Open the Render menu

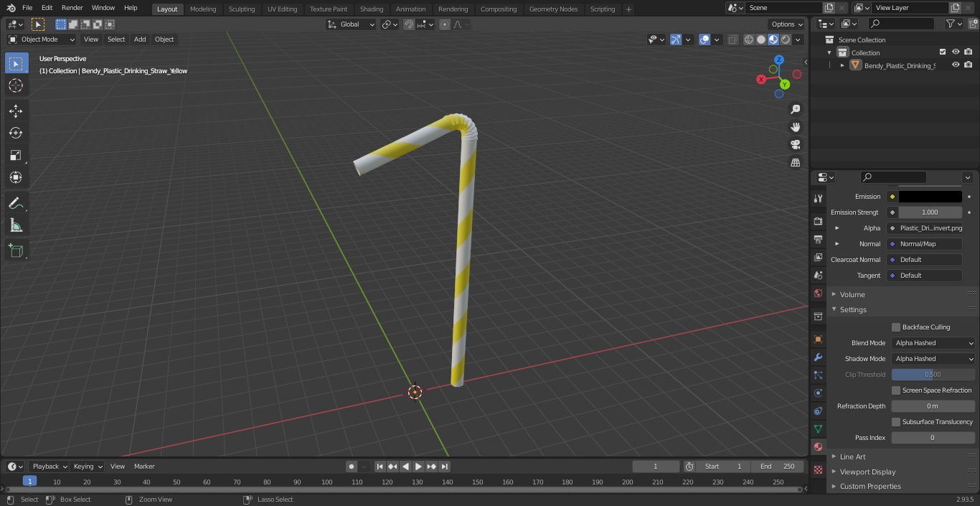[72, 8]
